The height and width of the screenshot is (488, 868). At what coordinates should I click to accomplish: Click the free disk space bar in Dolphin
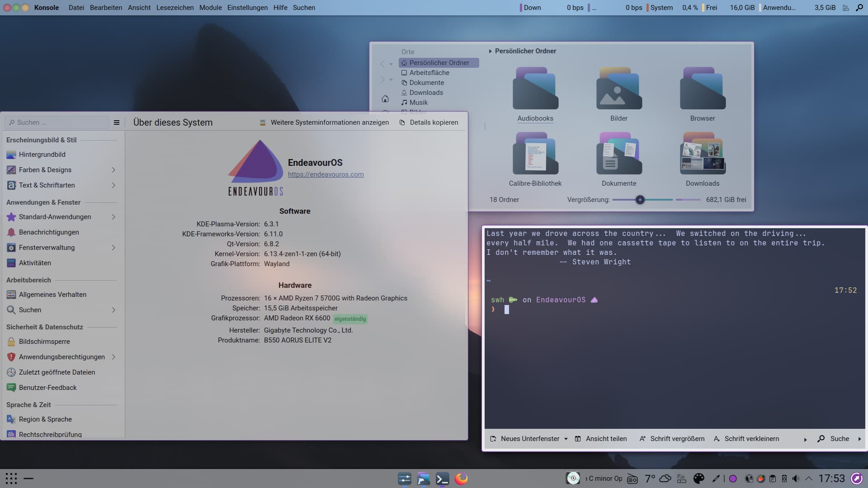(688, 200)
